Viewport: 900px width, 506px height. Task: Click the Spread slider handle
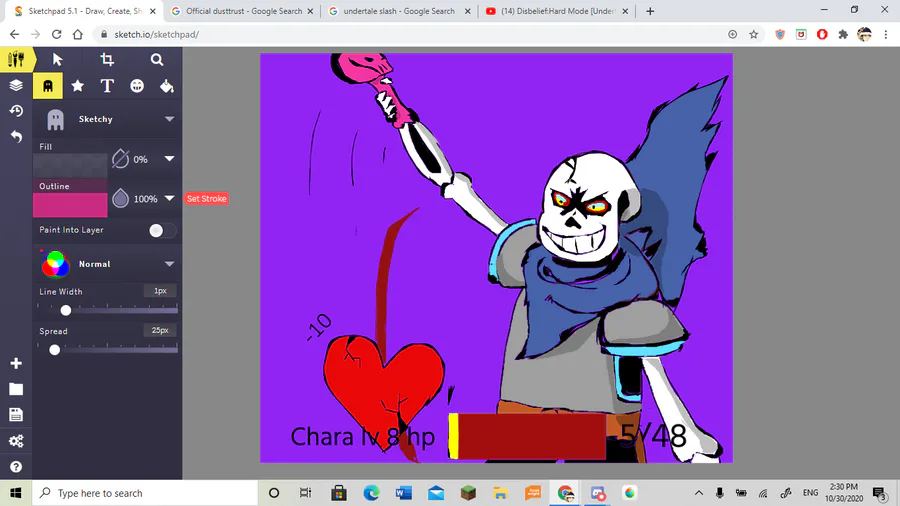click(54, 349)
